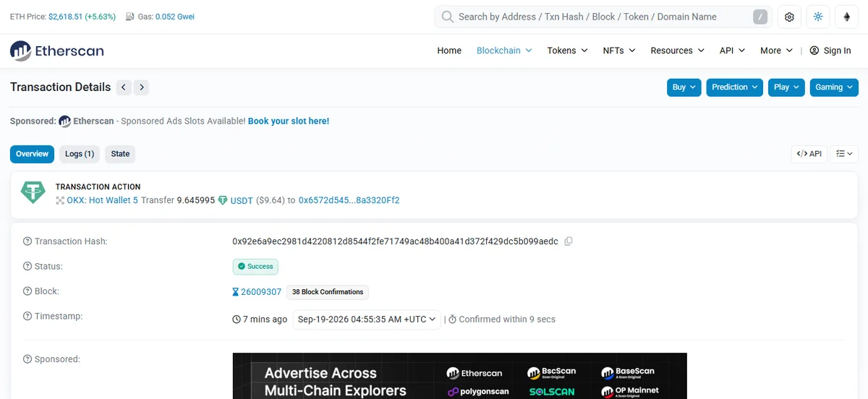Viewport: 868px width, 399px height.
Task: Go to previous transaction arrow
Action: (124, 87)
